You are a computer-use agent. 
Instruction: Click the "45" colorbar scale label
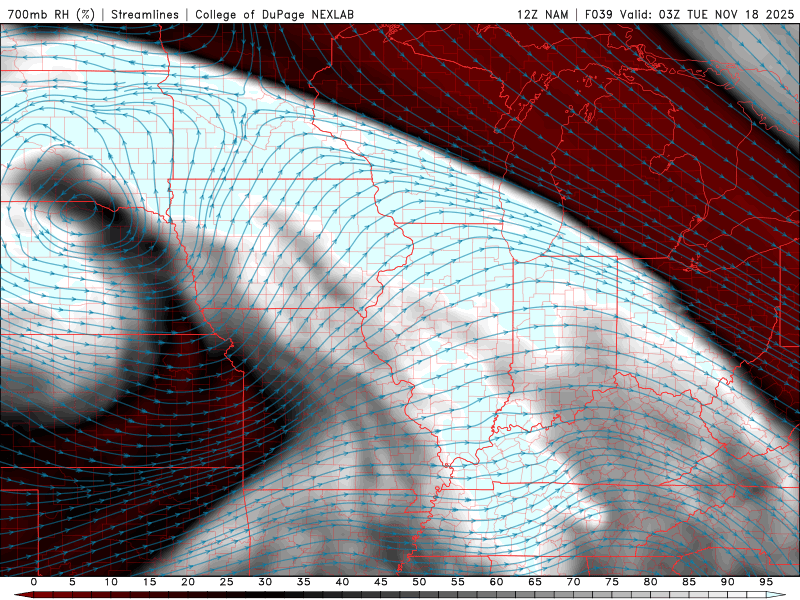[x=381, y=582]
